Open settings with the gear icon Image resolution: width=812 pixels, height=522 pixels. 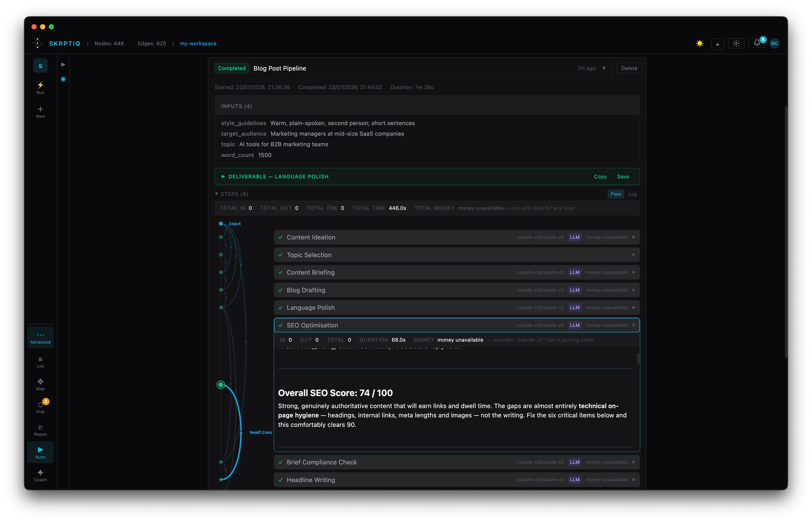click(736, 43)
